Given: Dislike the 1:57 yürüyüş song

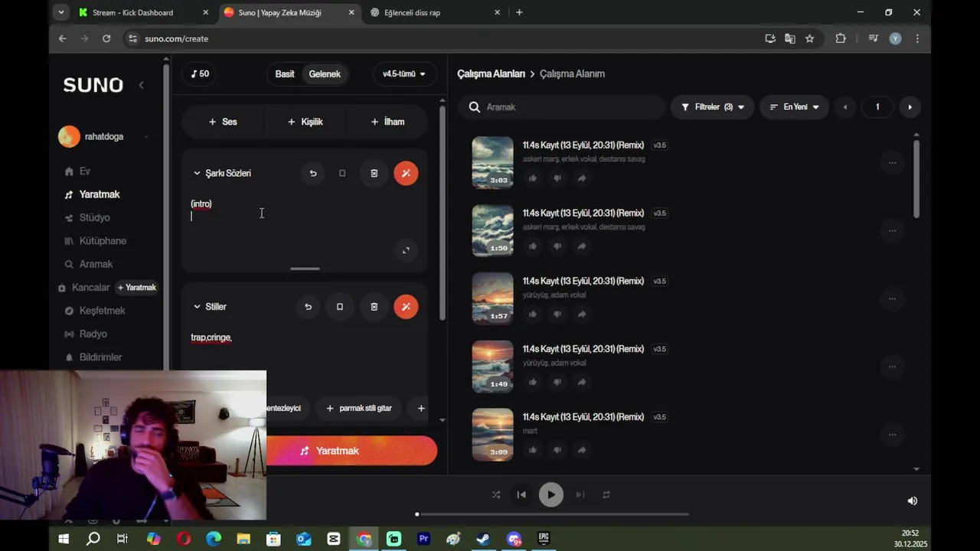Looking at the screenshot, I should 557,315.
